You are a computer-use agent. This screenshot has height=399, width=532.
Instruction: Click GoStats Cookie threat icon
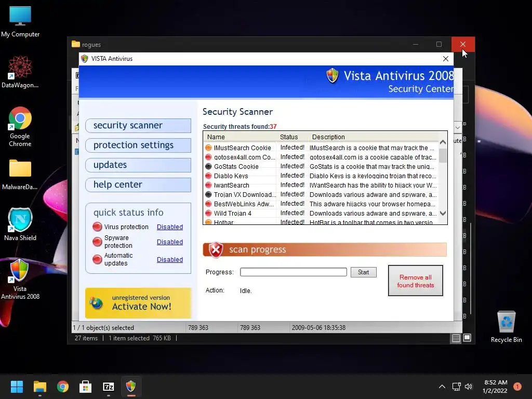(208, 167)
